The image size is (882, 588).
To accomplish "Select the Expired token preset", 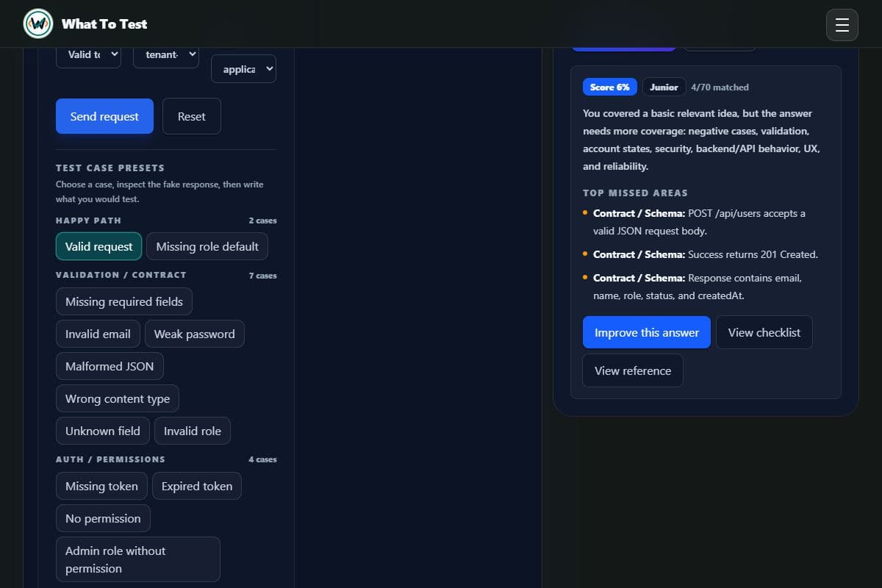I will tap(197, 486).
